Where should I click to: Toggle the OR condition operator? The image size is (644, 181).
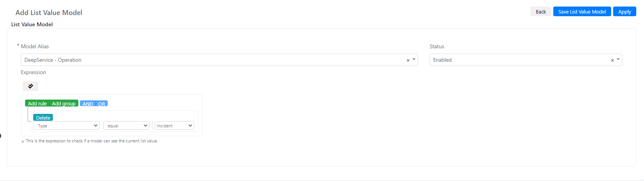click(102, 103)
